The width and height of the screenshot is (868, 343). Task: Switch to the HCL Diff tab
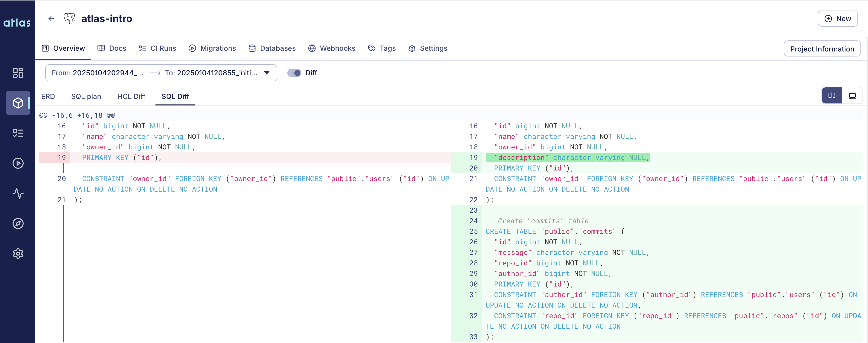(x=131, y=96)
